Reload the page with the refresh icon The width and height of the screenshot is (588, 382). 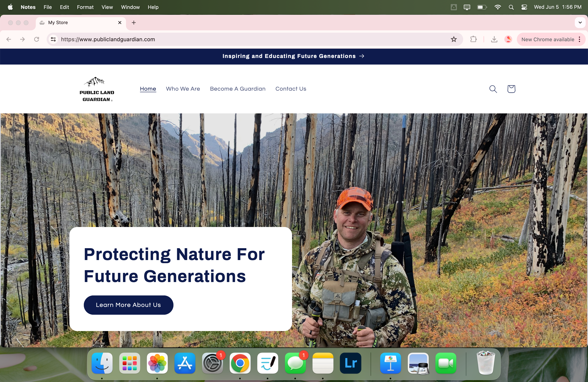tap(37, 39)
